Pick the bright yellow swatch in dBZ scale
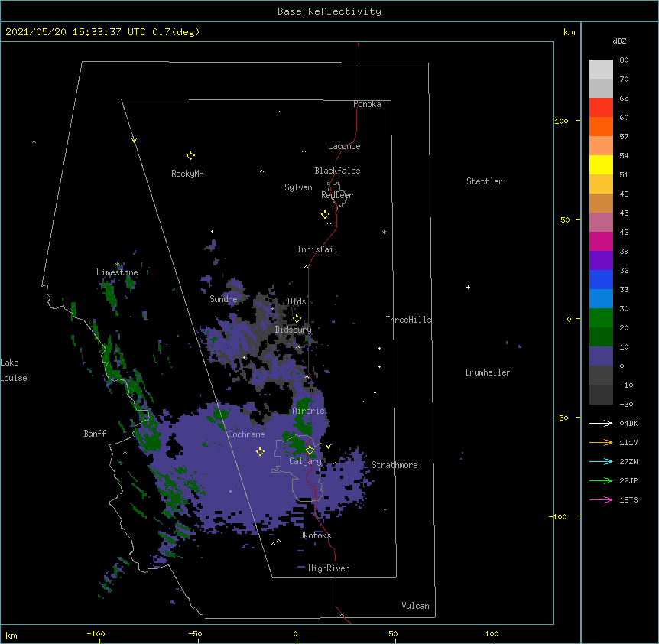 (601, 164)
